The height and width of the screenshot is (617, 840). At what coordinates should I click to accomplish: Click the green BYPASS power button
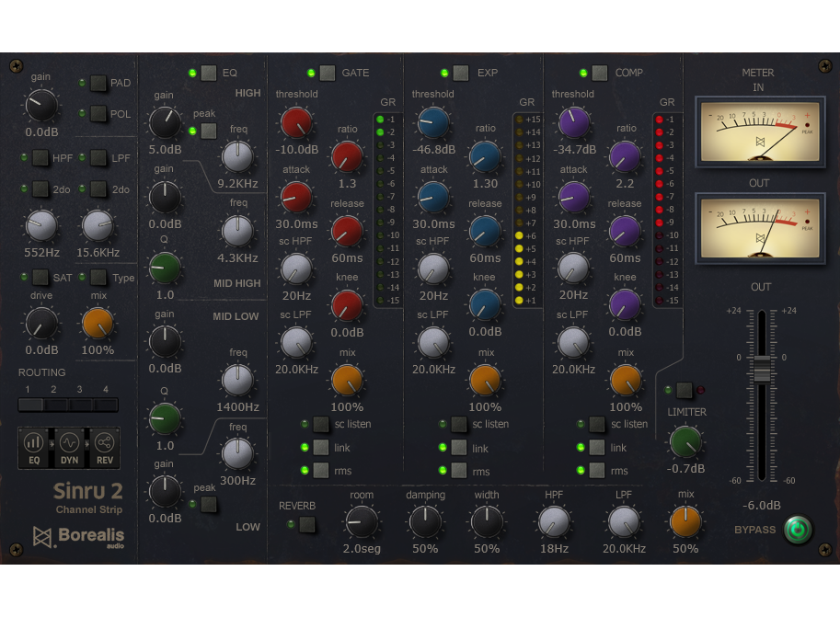[798, 530]
